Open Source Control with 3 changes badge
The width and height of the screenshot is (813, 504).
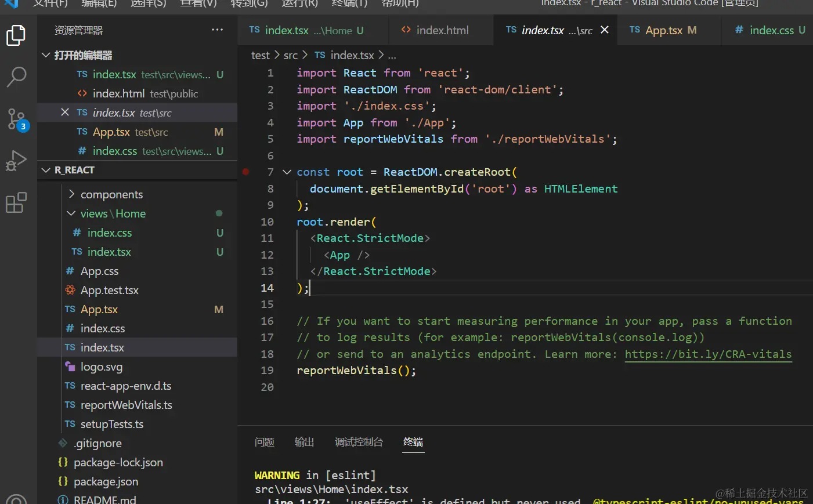[16, 119]
